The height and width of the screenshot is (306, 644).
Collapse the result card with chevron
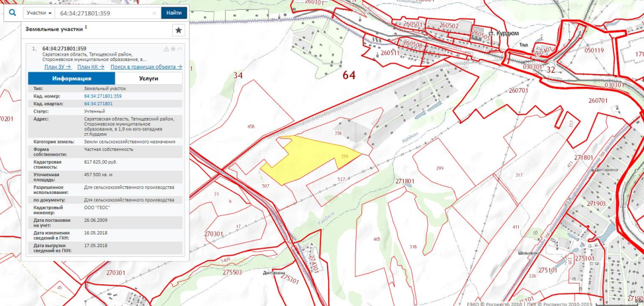[x=179, y=49]
